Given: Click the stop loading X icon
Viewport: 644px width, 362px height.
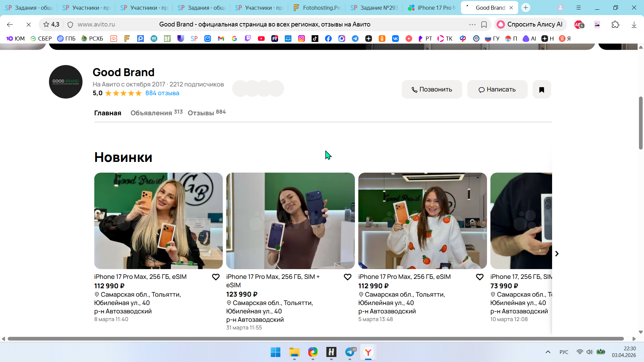Looking at the screenshot, I should pyautogui.click(x=29, y=24).
